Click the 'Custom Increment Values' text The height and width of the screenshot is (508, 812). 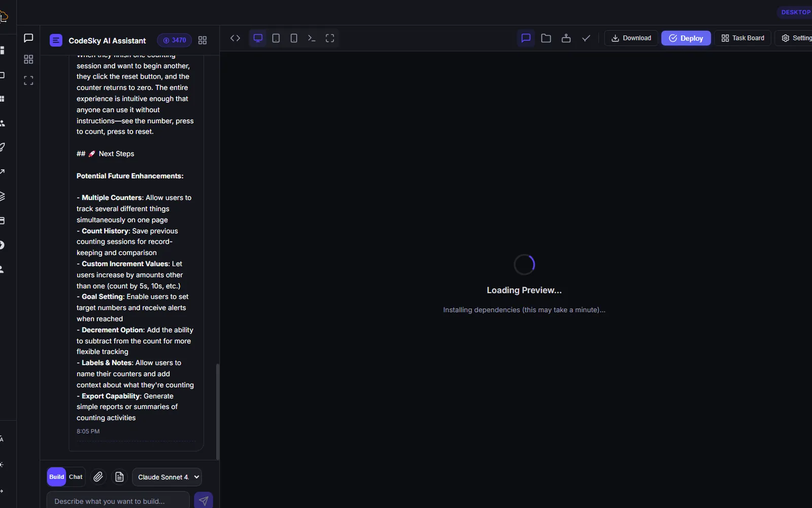click(125, 264)
